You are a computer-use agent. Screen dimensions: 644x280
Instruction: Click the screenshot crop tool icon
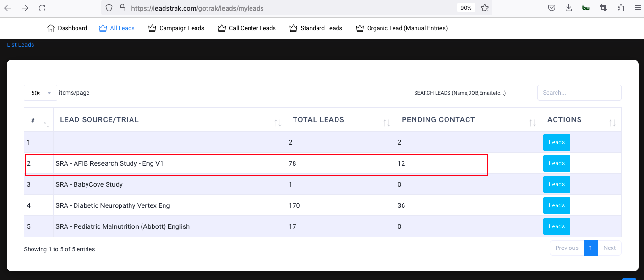point(603,8)
